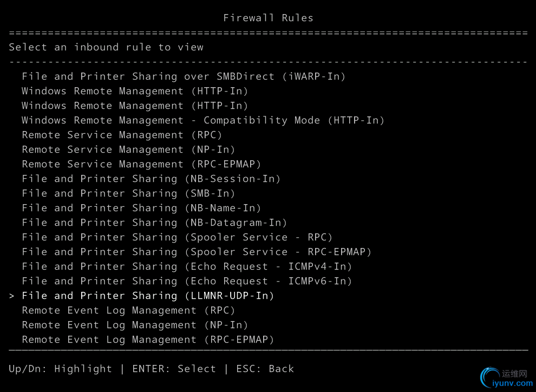Image resolution: width=536 pixels, height=392 pixels.
Task: Select Echo Request ICMPv6-In rule
Action: (x=187, y=281)
